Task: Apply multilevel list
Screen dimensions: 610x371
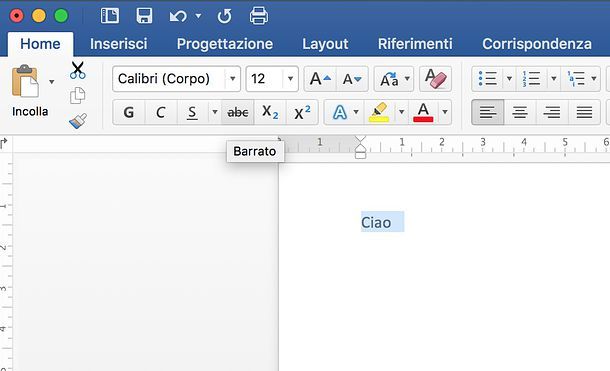Action: point(576,79)
